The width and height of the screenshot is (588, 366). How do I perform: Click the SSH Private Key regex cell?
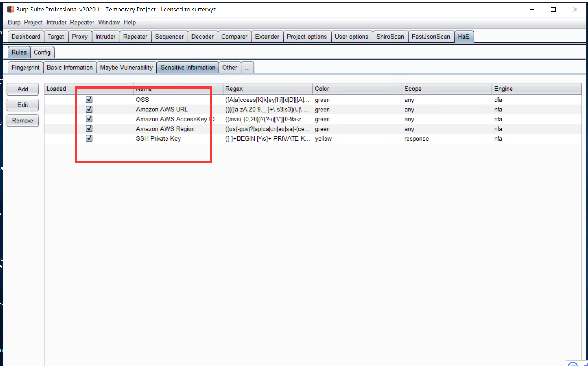click(267, 139)
